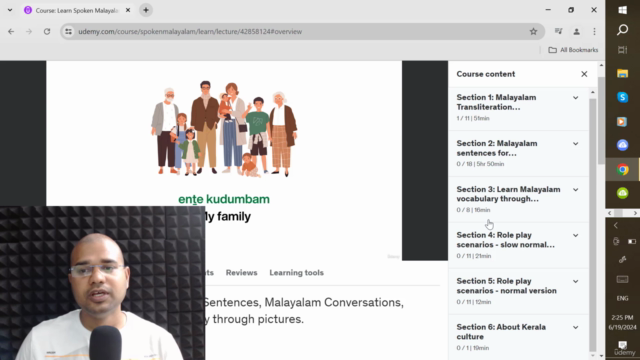The height and width of the screenshot is (360, 640).
Task: Expand Section 1 Malayalam Transliteration chevron
Action: (x=576, y=98)
